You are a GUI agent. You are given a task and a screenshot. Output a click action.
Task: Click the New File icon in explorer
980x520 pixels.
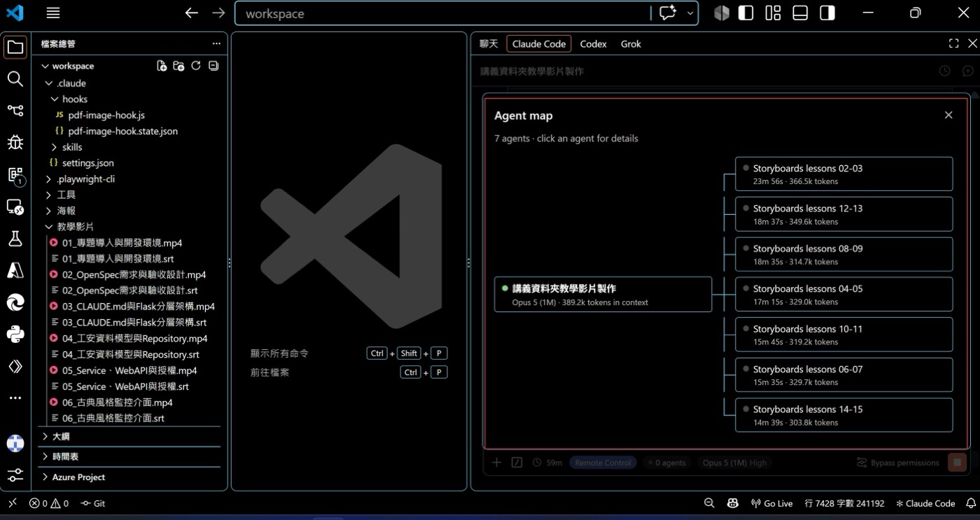(162, 66)
